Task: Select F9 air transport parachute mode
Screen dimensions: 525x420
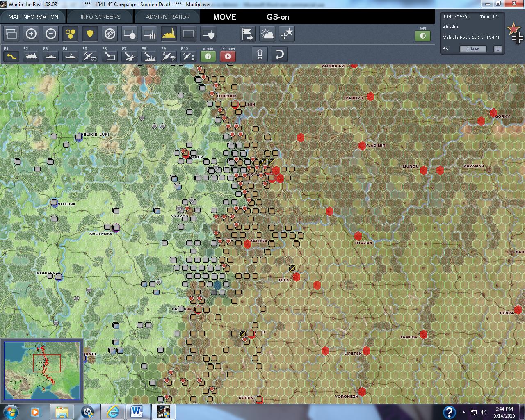Action: point(169,55)
